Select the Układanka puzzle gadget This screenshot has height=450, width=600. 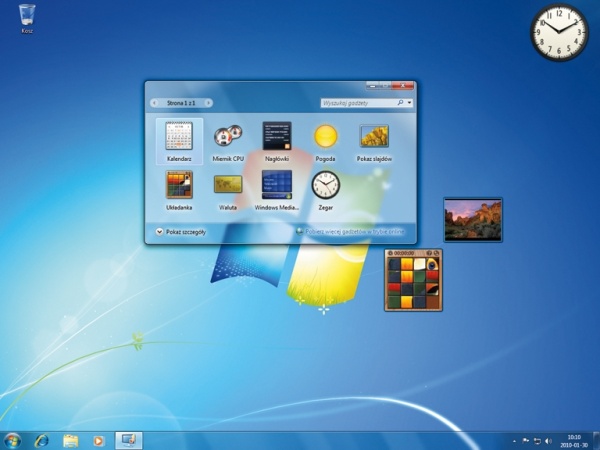coord(179,191)
